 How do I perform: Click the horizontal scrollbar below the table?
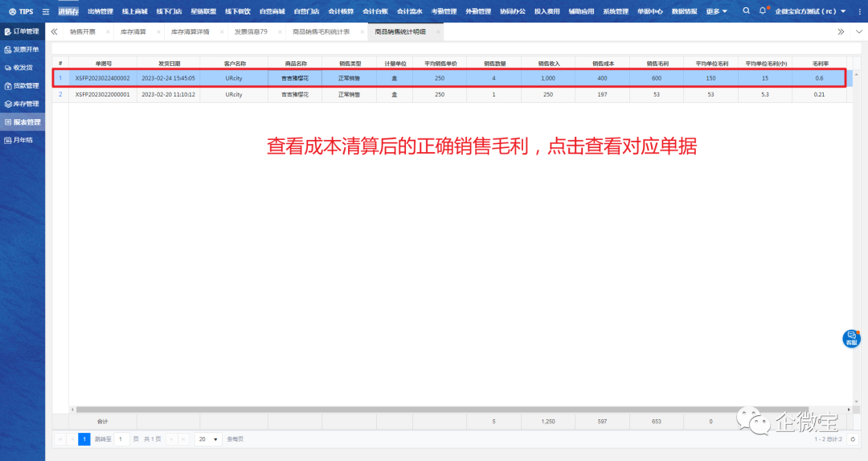tap(402, 409)
